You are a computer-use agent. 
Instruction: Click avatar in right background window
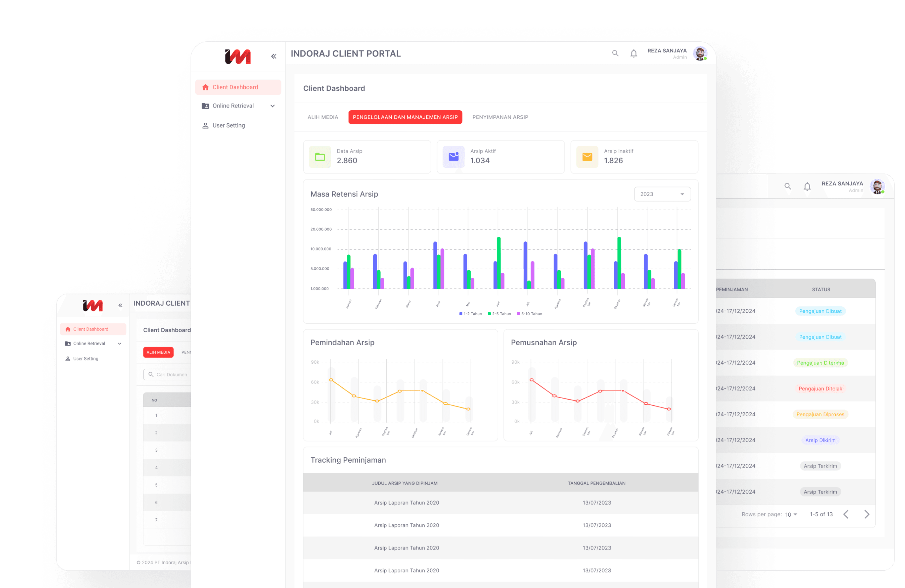coord(877,187)
